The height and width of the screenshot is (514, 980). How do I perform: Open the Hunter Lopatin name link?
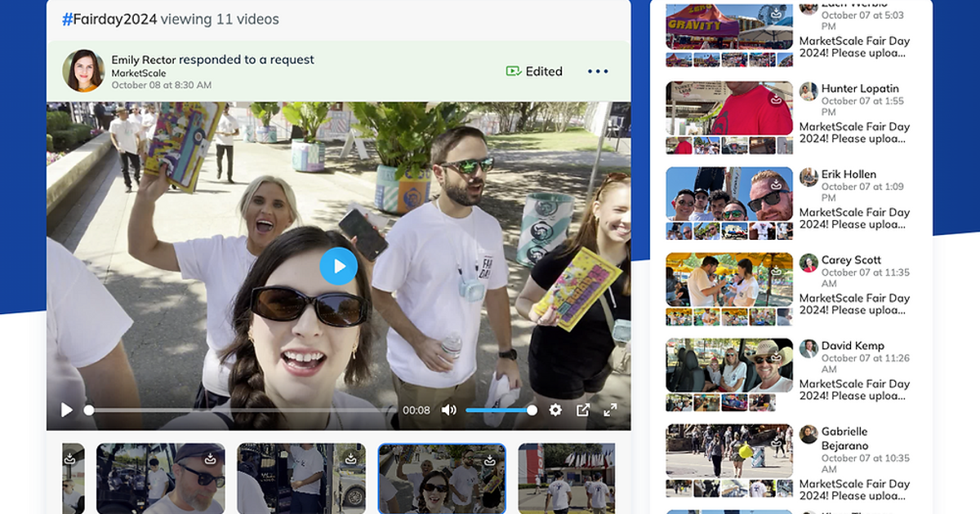click(x=860, y=88)
